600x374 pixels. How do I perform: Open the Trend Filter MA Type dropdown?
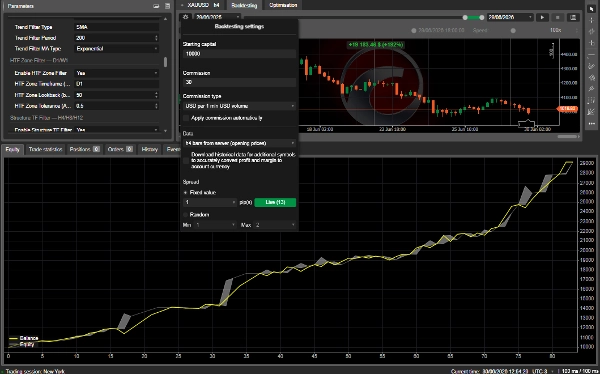116,49
